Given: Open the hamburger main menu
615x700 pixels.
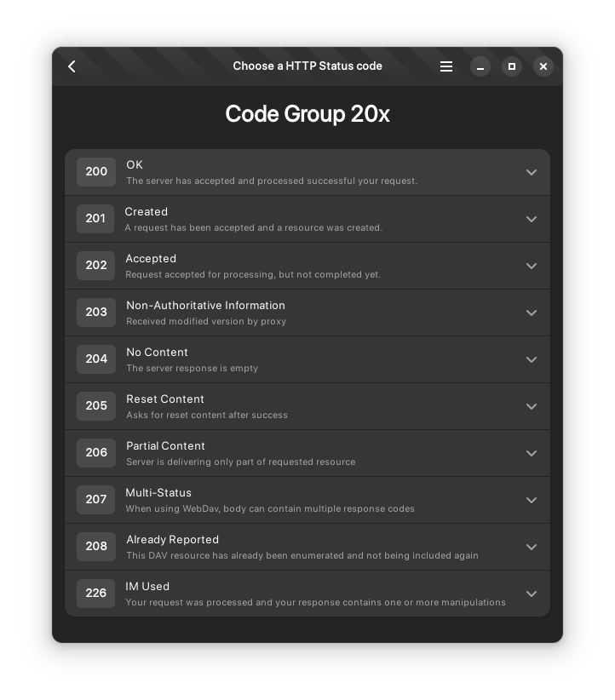Looking at the screenshot, I should coord(445,66).
